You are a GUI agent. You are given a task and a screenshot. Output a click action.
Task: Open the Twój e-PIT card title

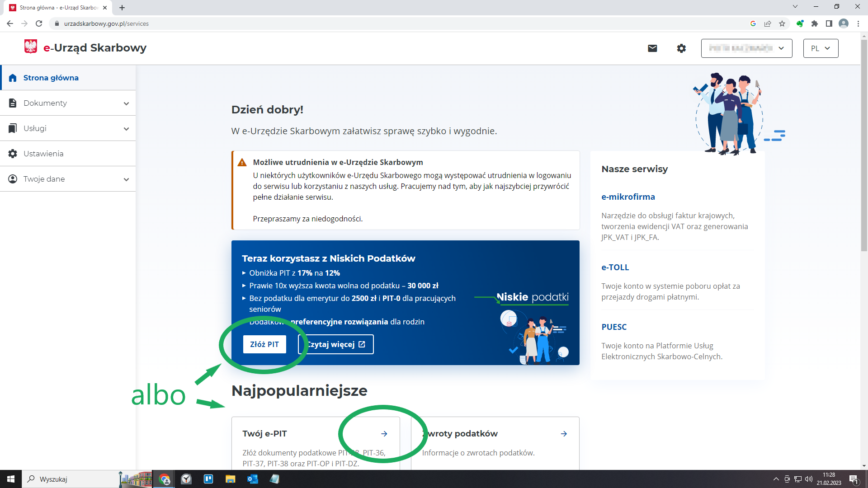tap(264, 434)
